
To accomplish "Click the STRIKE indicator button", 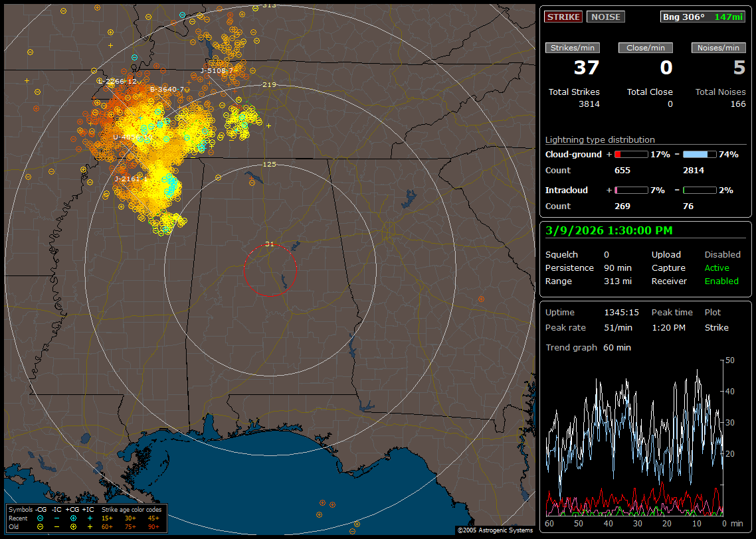I will (x=563, y=17).
